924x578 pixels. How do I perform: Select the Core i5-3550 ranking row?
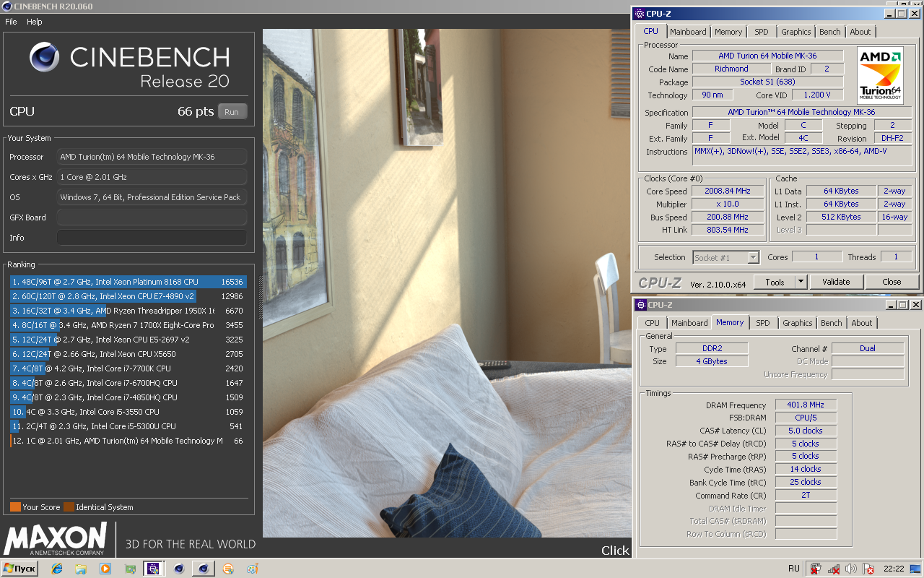coord(128,412)
